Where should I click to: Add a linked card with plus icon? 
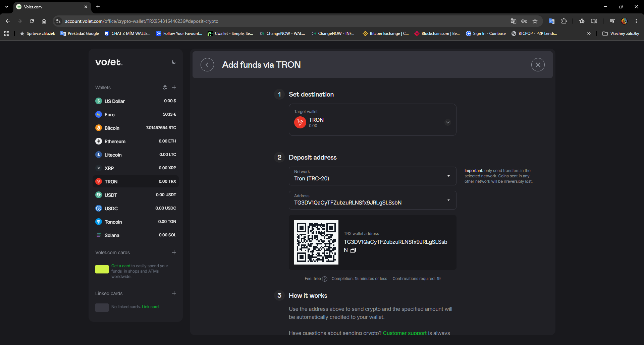coord(174,293)
